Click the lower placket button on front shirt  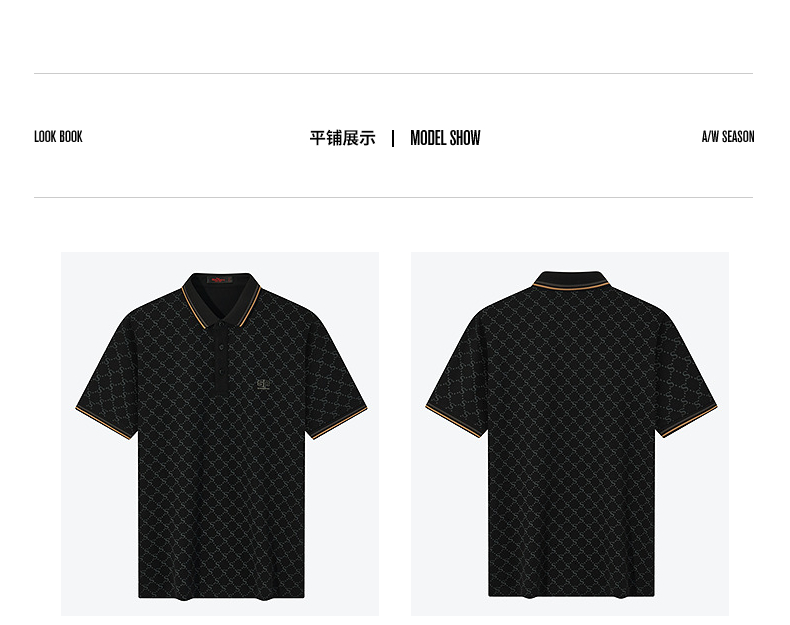tap(221, 373)
